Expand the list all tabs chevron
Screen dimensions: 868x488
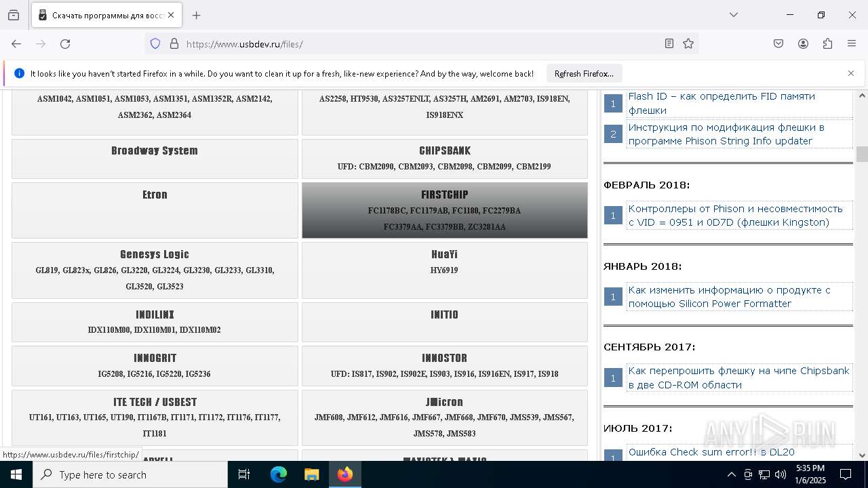[733, 15]
